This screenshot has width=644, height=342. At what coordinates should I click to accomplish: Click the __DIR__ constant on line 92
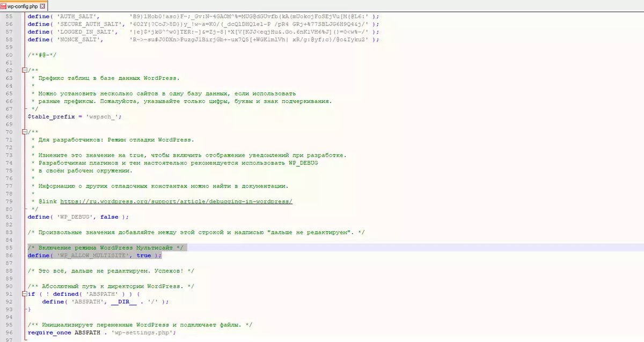pyautogui.click(x=124, y=302)
